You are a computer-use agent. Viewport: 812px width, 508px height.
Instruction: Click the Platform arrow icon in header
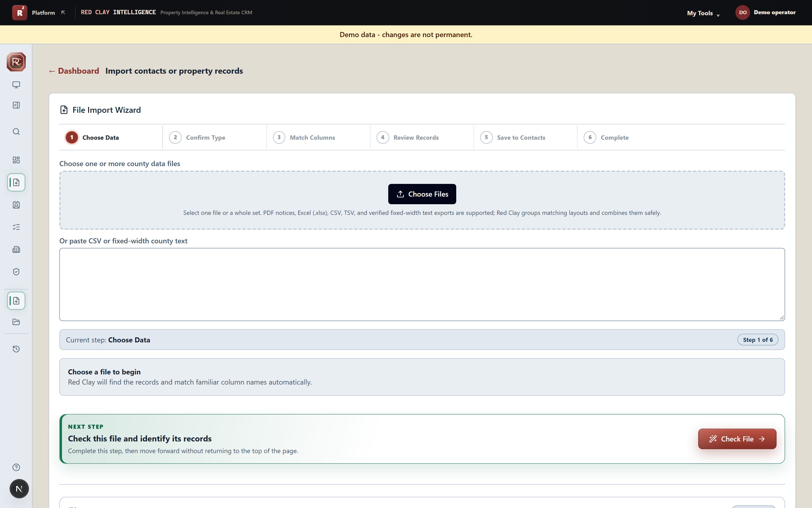coord(63,12)
